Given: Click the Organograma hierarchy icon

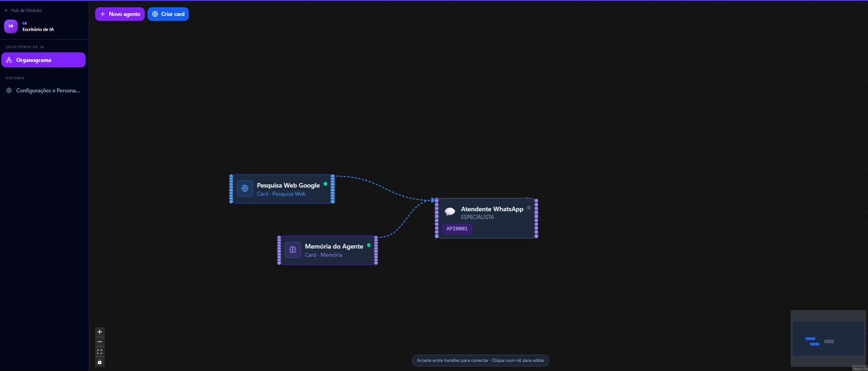Looking at the screenshot, I should tap(9, 60).
